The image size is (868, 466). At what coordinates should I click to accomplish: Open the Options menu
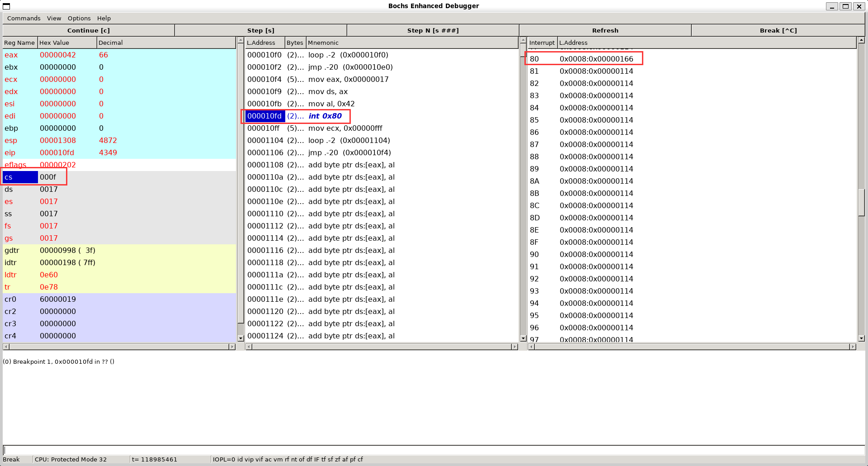pos(79,18)
